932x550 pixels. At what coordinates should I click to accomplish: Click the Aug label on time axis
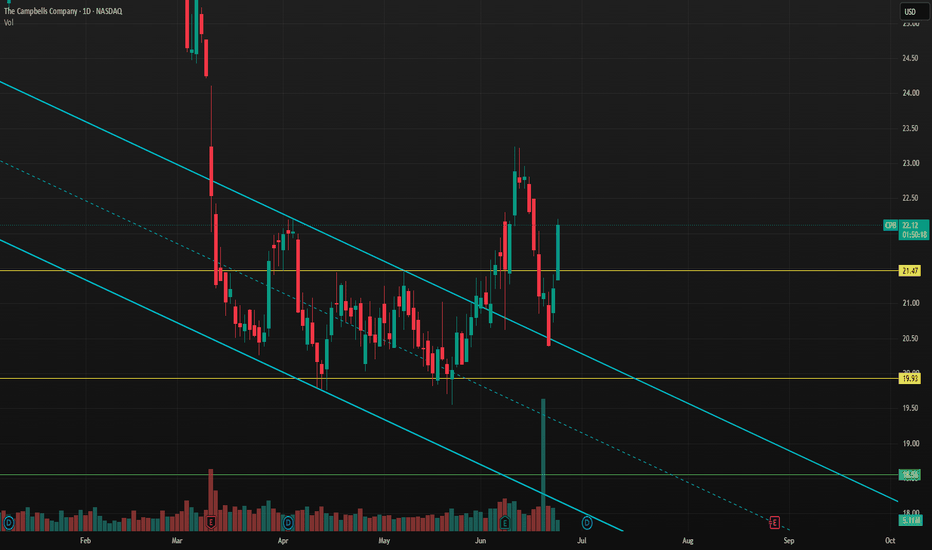click(x=688, y=540)
